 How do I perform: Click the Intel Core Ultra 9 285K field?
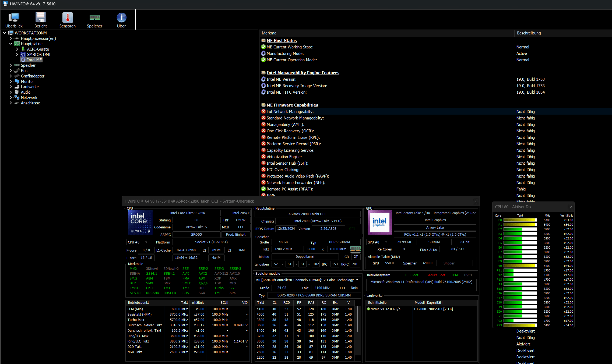click(x=188, y=213)
